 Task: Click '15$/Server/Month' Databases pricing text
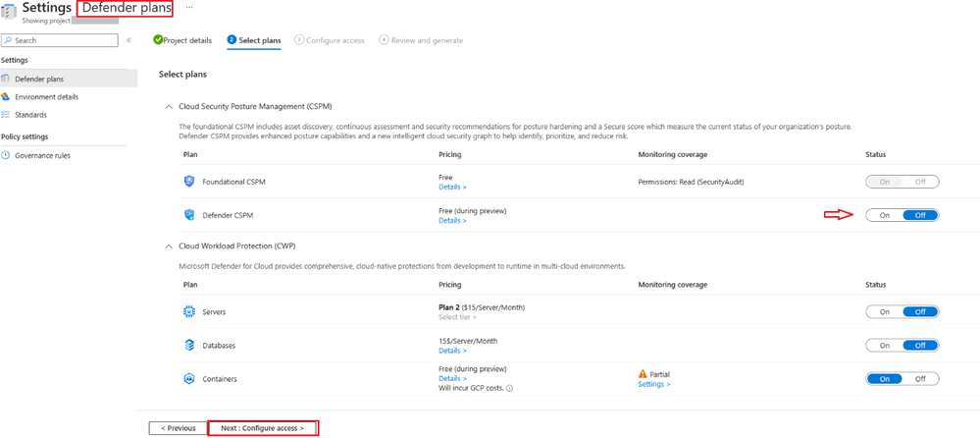(x=468, y=342)
